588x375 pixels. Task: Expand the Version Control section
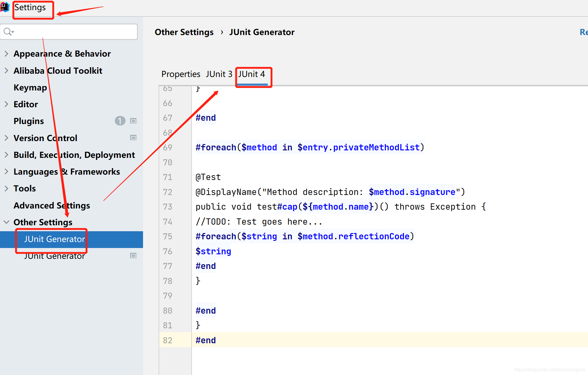(x=7, y=137)
